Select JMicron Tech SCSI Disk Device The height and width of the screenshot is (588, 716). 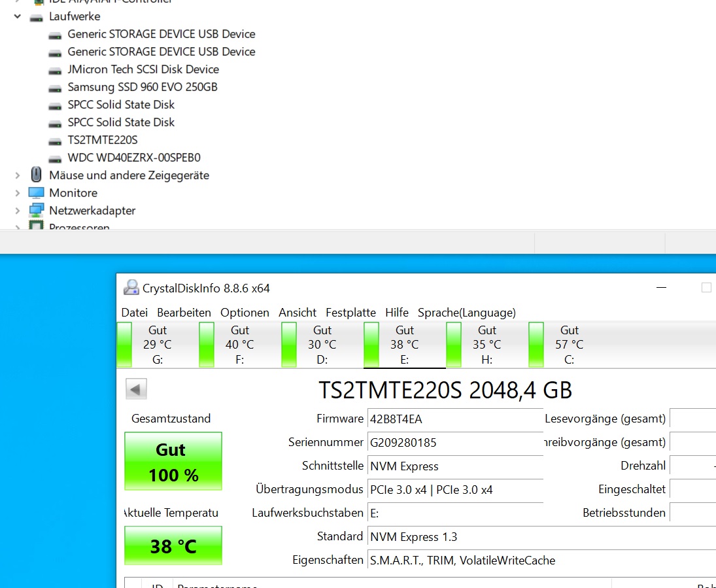click(x=143, y=69)
